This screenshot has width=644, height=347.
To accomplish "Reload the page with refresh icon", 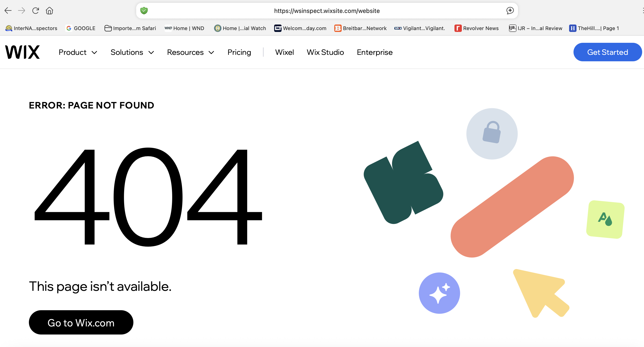I will pos(36,10).
